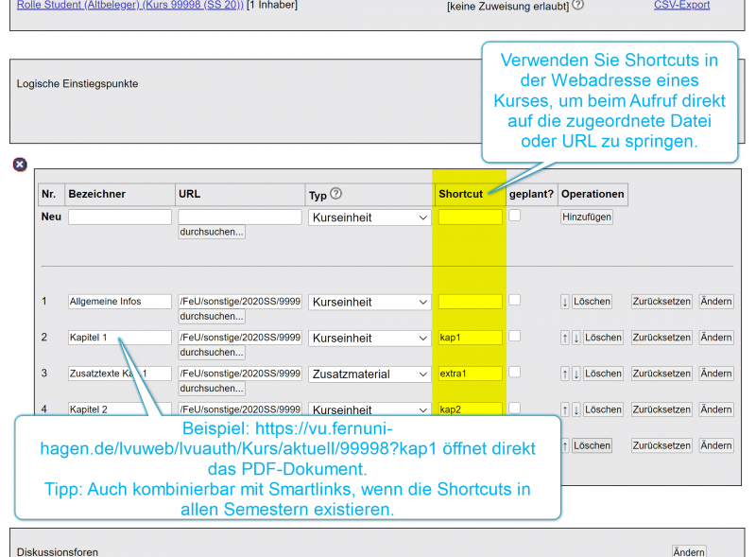Toggle geplant checkbox for Zusatztexte row
This screenshot has height=557, width=756.
(x=515, y=373)
